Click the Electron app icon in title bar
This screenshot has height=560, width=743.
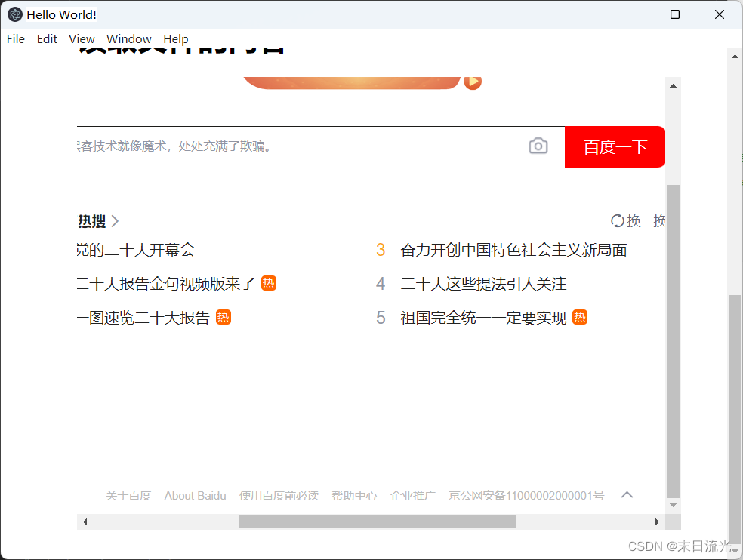tap(15, 14)
